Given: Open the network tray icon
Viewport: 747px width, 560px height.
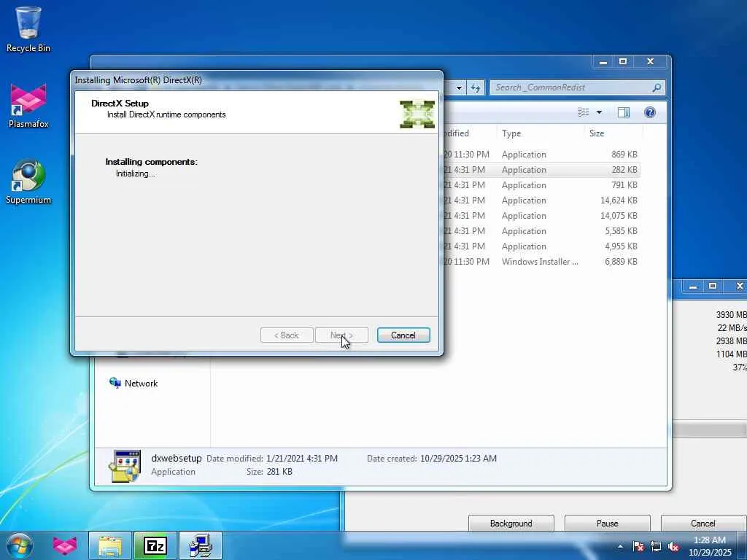Looking at the screenshot, I should click(656, 546).
